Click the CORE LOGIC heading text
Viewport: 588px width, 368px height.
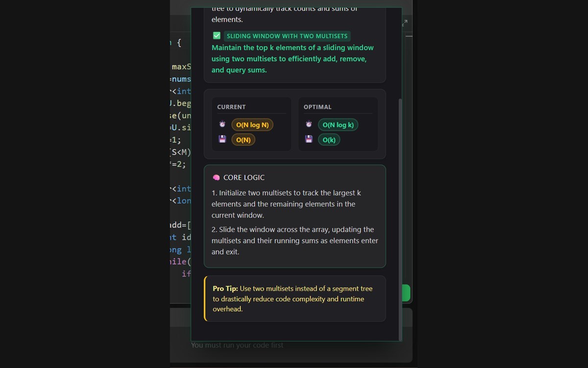(244, 178)
